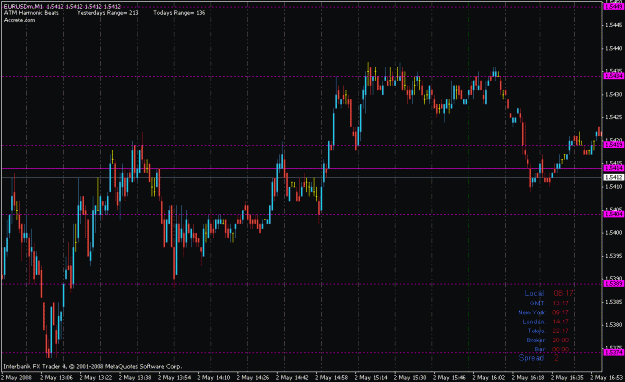The image size is (625, 382).
Task: Click the 1.5425 price scale value
Action: [614, 117]
